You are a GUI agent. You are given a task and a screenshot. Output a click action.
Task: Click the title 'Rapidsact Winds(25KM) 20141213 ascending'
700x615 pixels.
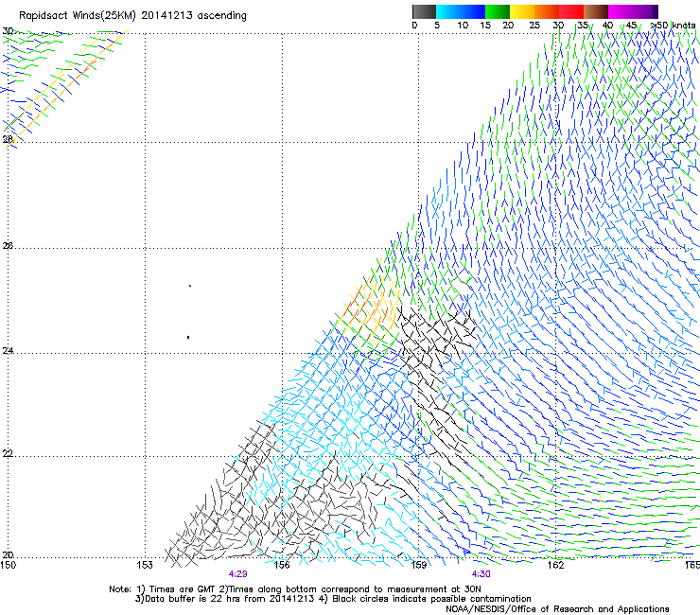132,16
